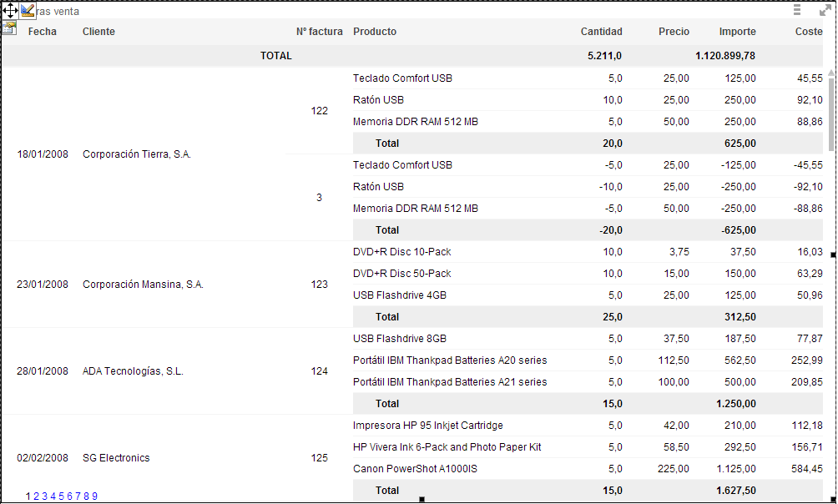838x504 pixels.
Task: Click the Cliente column header
Action: [x=98, y=32]
